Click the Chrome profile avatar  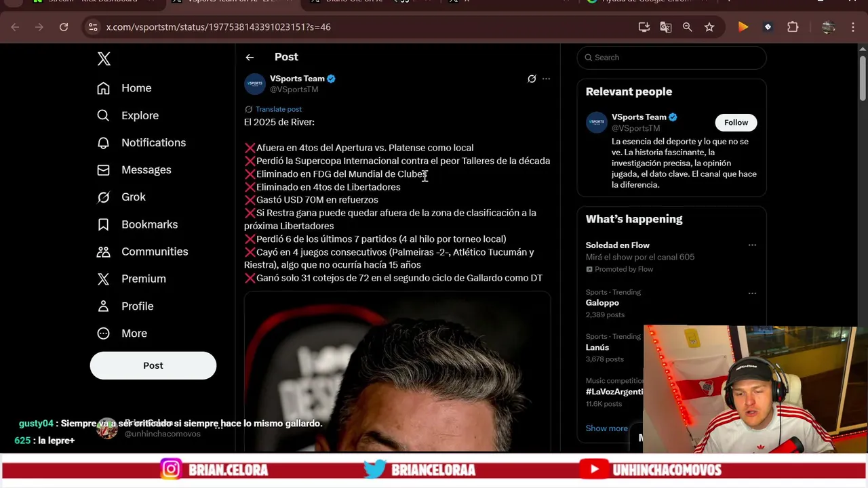tap(828, 27)
